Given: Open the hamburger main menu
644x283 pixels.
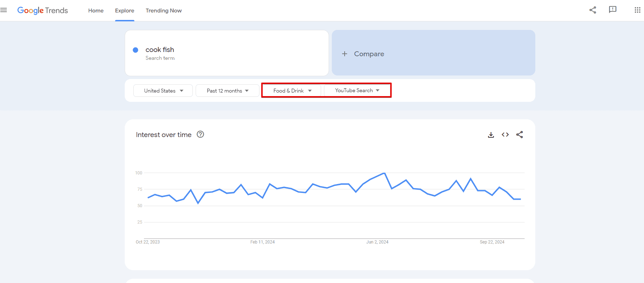Looking at the screenshot, I should (4, 10).
